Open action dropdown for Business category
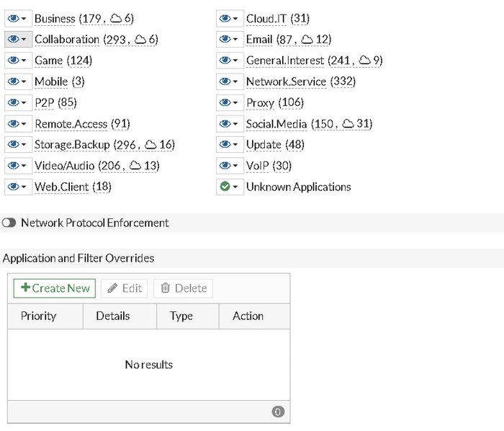504x431 pixels. point(18,18)
